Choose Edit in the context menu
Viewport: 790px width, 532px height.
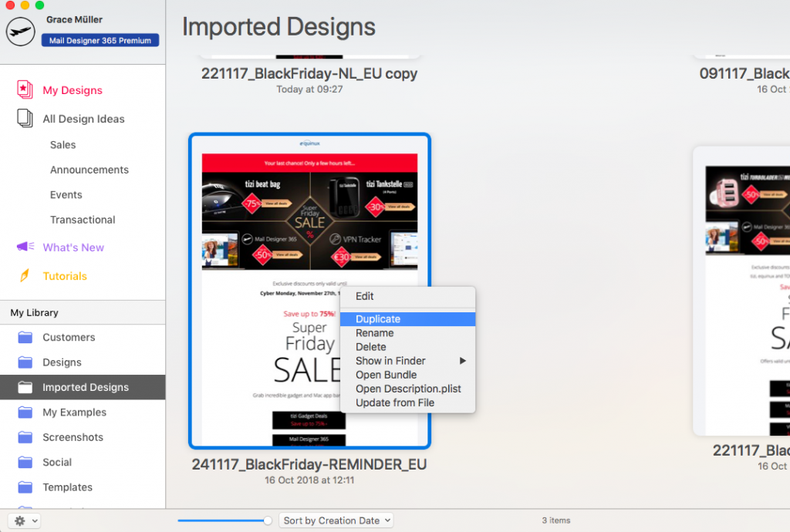pyautogui.click(x=407, y=296)
